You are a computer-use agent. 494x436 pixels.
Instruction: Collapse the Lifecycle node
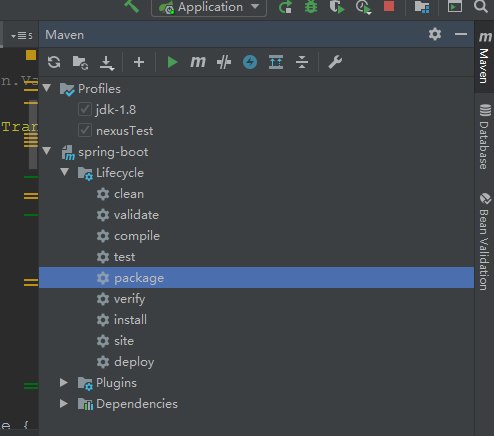tap(64, 172)
